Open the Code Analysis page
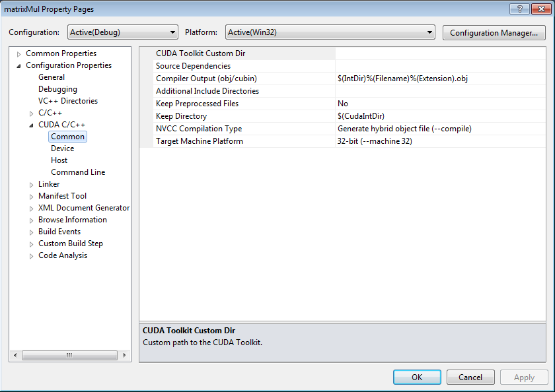This screenshot has width=555, height=392. (62, 255)
